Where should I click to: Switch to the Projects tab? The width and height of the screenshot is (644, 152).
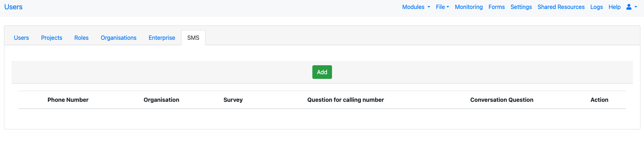[51, 38]
